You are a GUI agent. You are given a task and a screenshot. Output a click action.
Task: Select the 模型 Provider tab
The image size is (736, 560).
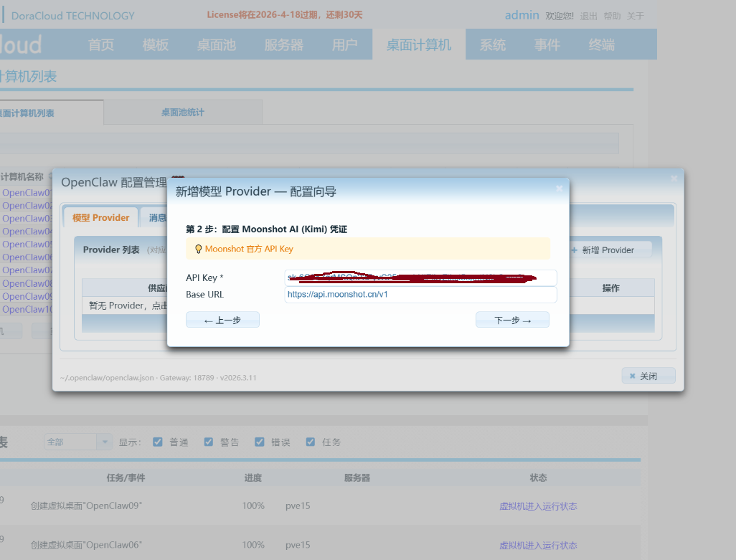click(100, 218)
